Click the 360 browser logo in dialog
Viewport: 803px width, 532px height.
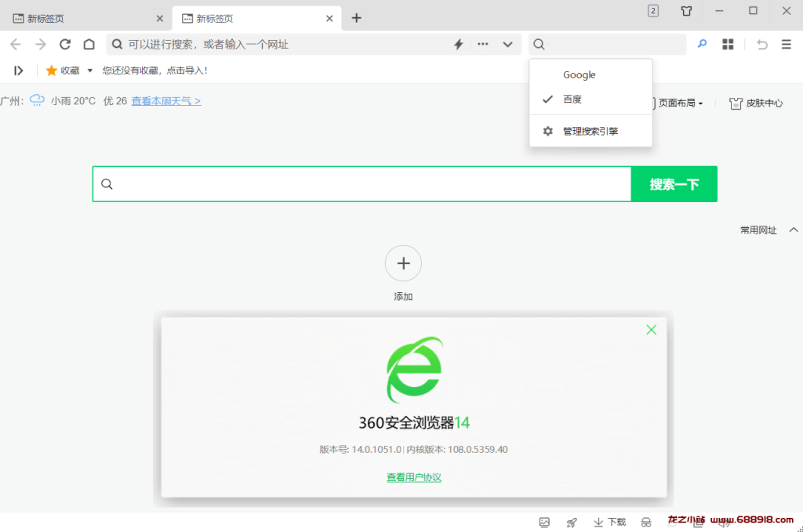coord(414,370)
